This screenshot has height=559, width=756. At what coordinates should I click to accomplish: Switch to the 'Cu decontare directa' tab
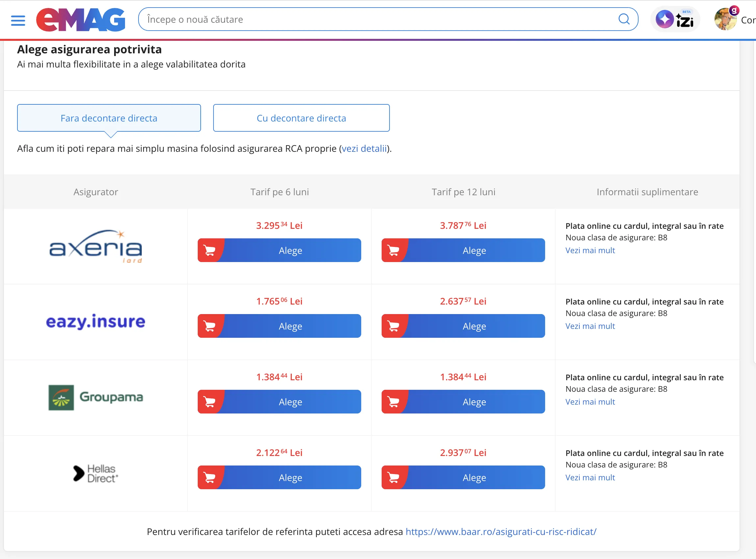(x=301, y=118)
